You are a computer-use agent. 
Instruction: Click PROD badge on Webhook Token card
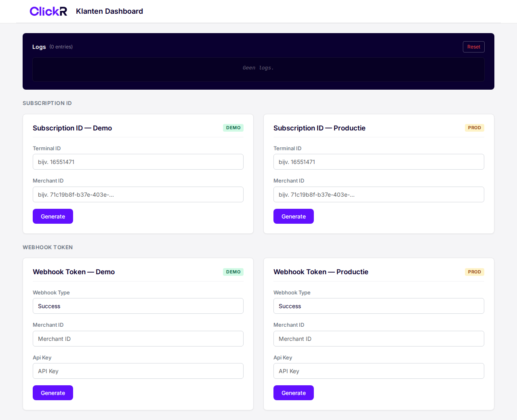(x=474, y=272)
